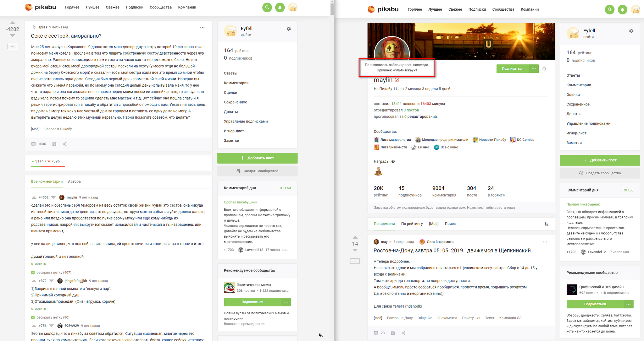Sort maylin's posts По рейтингу

tap(412, 224)
